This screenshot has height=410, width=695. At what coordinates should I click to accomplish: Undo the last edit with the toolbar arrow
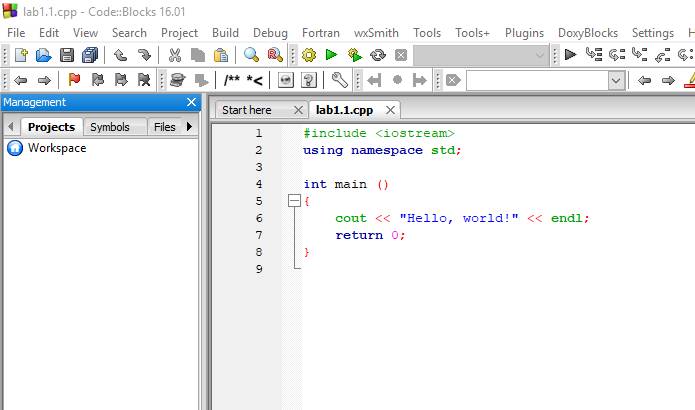click(x=121, y=55)
